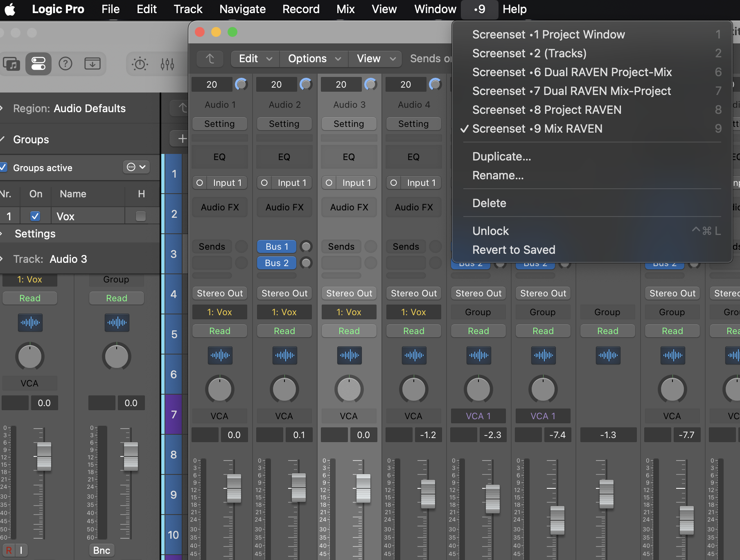The image size is (740, 560).
Task: Choose Rename from screenset menu
Action: pos(592,175)
